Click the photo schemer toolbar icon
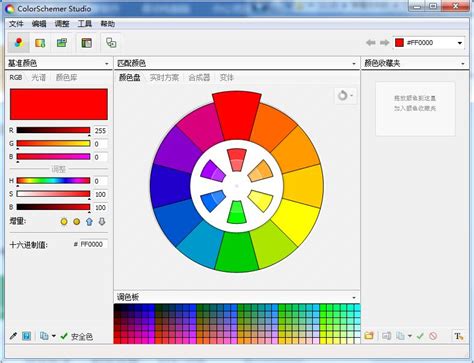The width and height of the screenshot is (474, 363). point(62,43)
